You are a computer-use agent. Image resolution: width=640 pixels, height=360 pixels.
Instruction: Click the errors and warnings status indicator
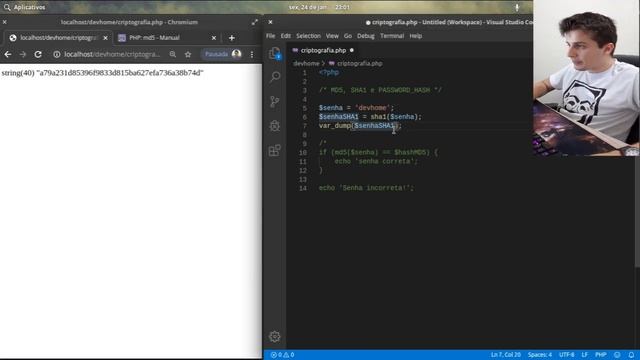coord(282,355)
